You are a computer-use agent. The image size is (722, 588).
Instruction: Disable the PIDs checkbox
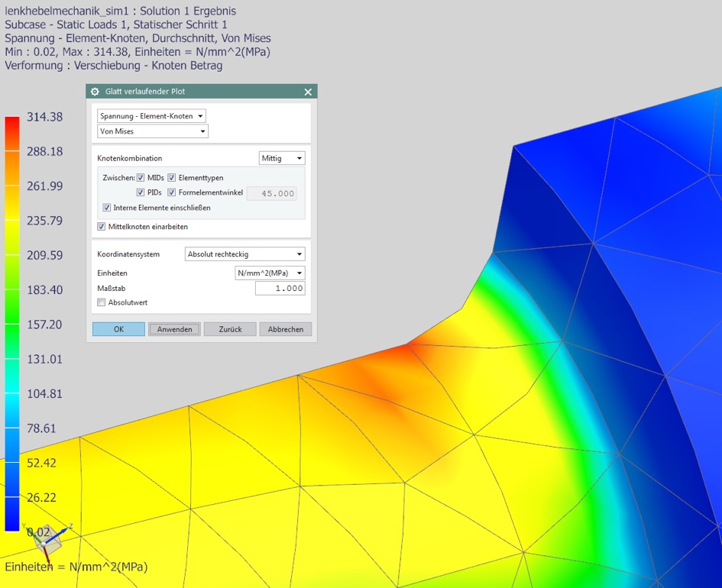tap(141, 192)
